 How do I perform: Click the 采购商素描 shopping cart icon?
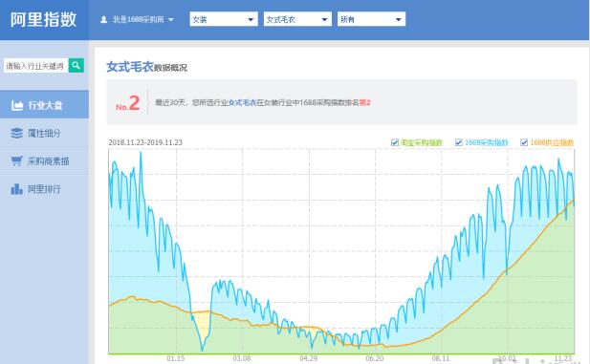click(17, 161)
